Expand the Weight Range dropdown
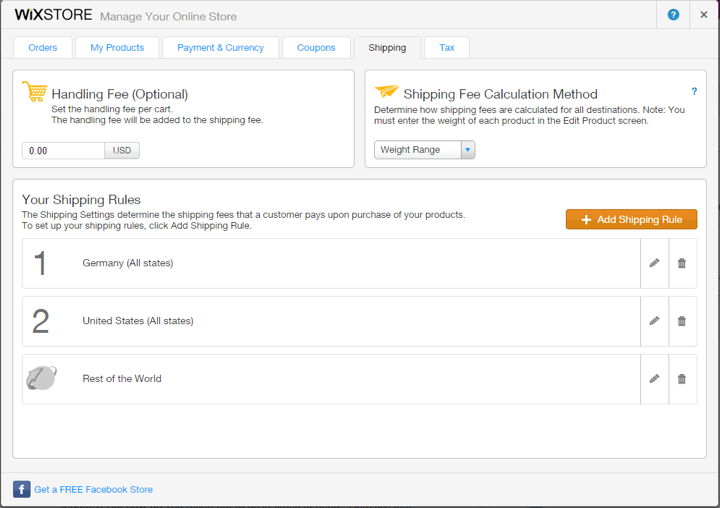This screenshot has width=720, height=508. pos(467,150)
